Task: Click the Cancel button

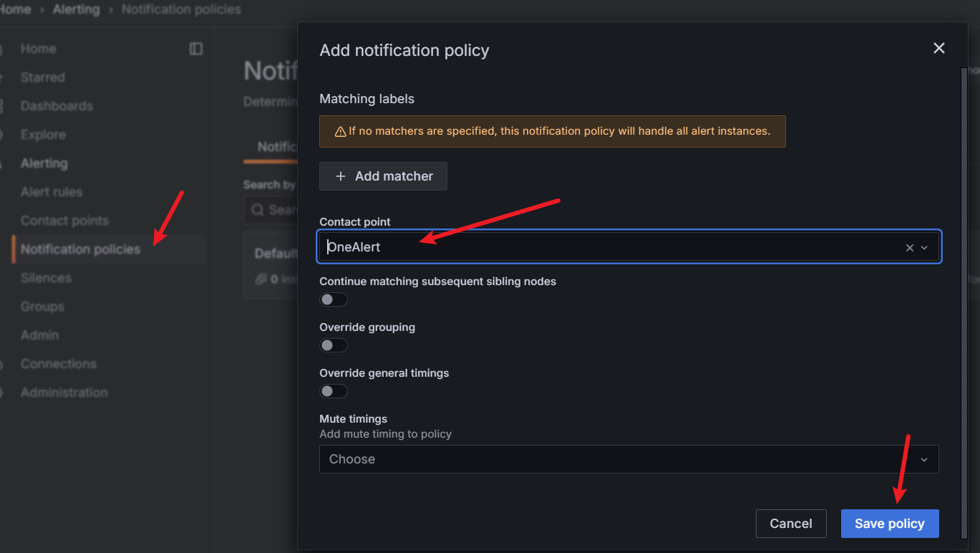Action: (x=791, y=524)
